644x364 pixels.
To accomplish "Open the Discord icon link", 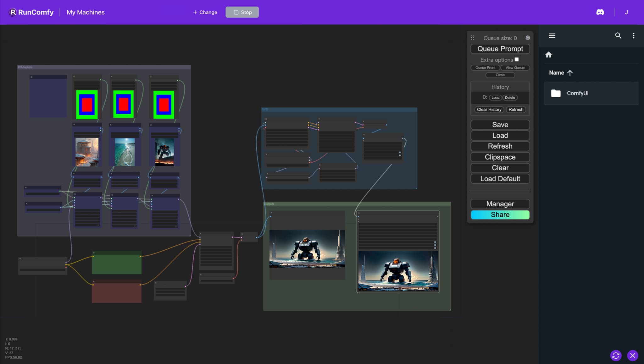I will click(x=600, y=12).
